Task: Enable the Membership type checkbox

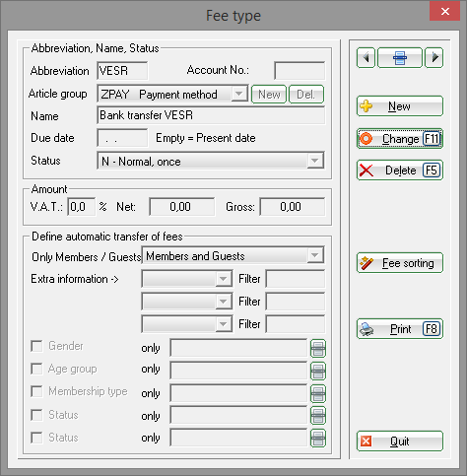Action: point(36,391)
